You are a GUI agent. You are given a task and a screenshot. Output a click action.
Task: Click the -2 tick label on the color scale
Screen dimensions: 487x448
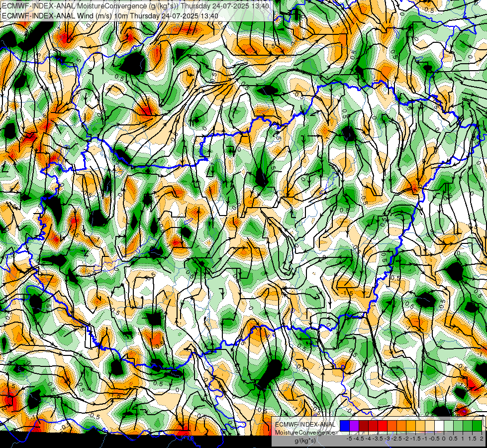click(x=406, y=439)
